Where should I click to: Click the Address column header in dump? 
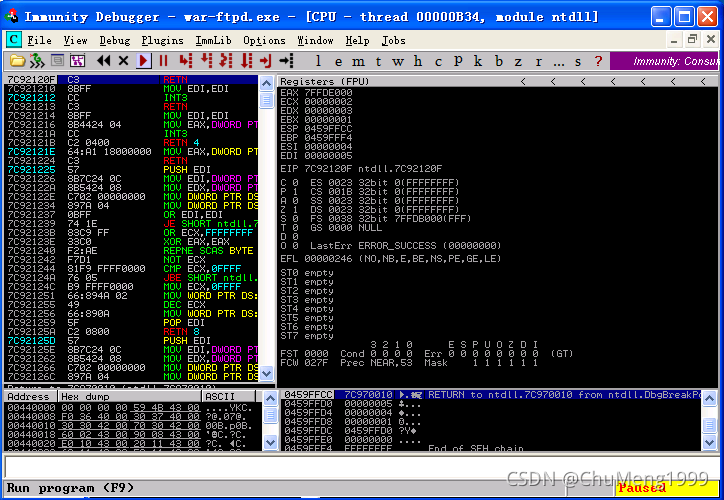[x=30, y=397]
